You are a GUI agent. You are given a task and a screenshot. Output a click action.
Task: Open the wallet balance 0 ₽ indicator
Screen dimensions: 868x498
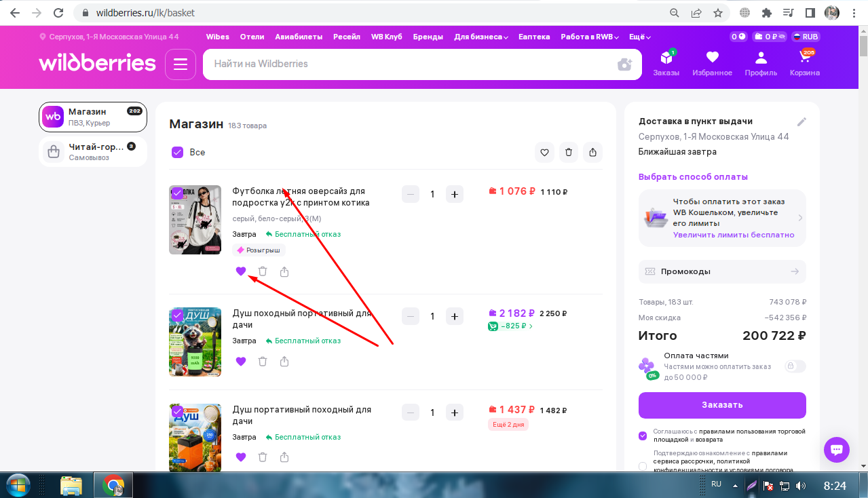click(x=770, y=37)
